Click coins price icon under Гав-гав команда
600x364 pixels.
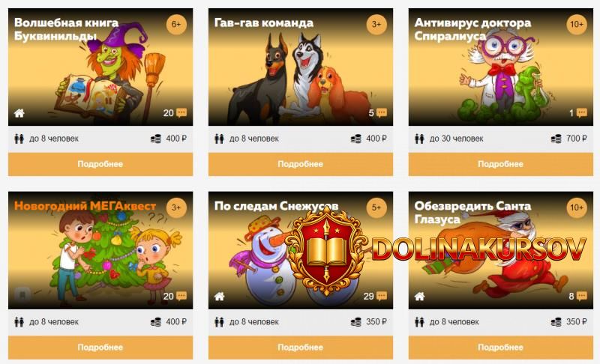coord(355,139)
